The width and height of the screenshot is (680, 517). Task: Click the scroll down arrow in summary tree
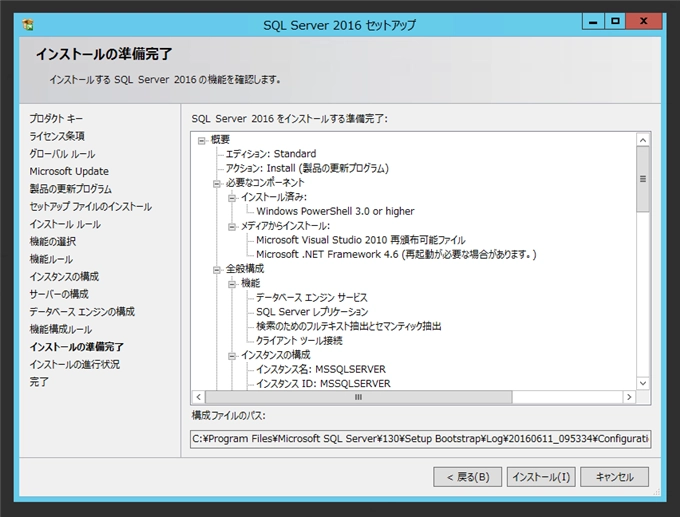[x=643, y=383]
